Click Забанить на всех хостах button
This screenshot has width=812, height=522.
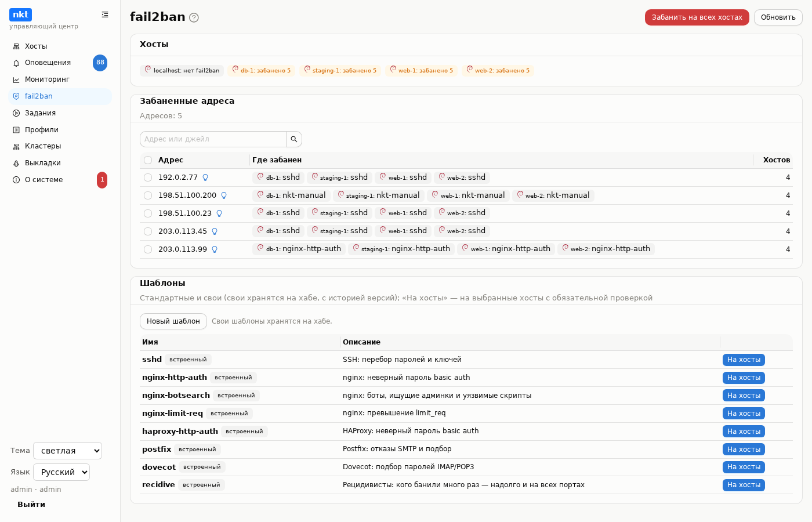pos(697,17)
